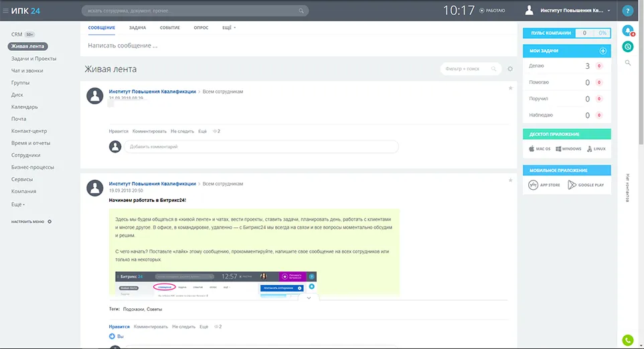This screenshot has width=644, height=349.
Task: Open first post author Институт Повышения Квалификации link
Action: pos(153,92)
